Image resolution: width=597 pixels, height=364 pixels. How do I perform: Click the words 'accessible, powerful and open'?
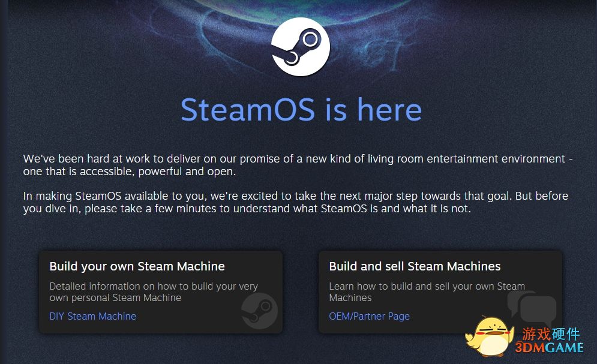pos(157,172)
